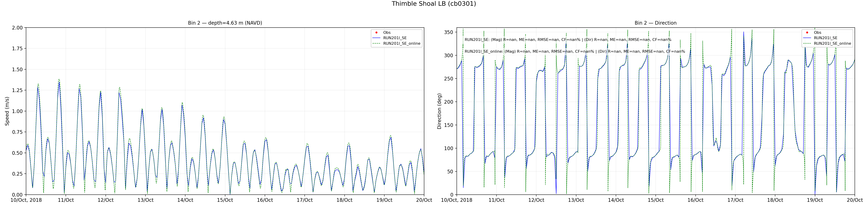Select "RUN201I_SE_online" legend entry in the direction plot

click(x=832, y=43)
